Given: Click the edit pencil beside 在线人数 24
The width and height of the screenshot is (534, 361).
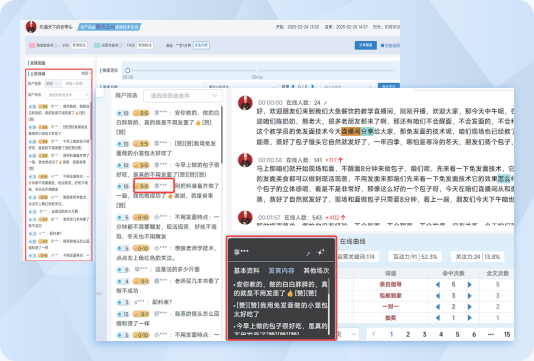Looking at the screenshot, I should 326,103.
